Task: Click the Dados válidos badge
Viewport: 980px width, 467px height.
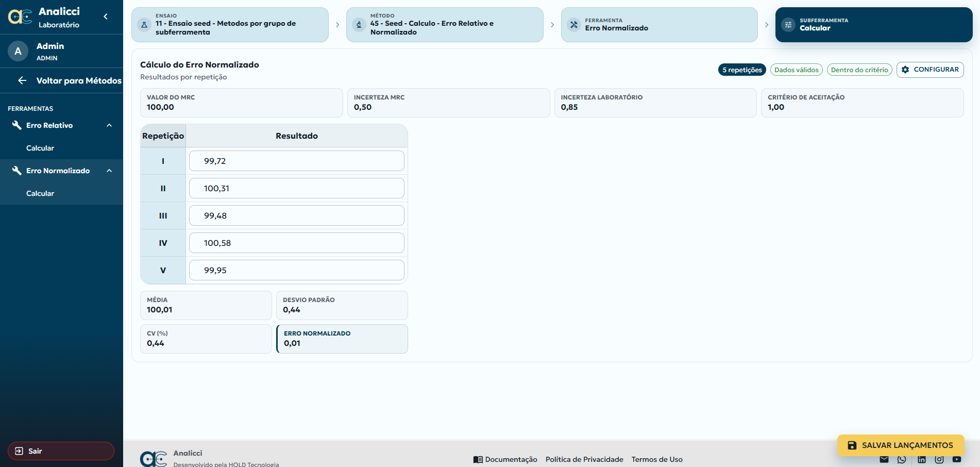Action: click(x=797, y=70)
